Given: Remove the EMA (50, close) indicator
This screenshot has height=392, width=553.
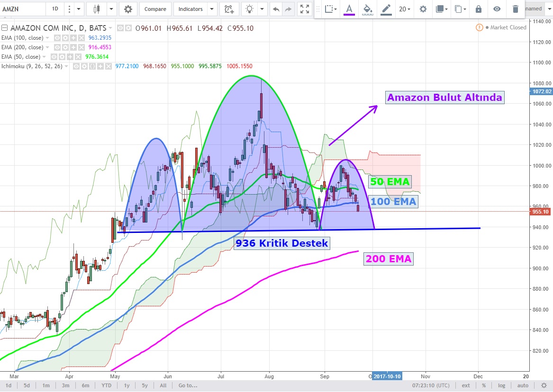Looking at the screenshot, I should pos(78,57).
